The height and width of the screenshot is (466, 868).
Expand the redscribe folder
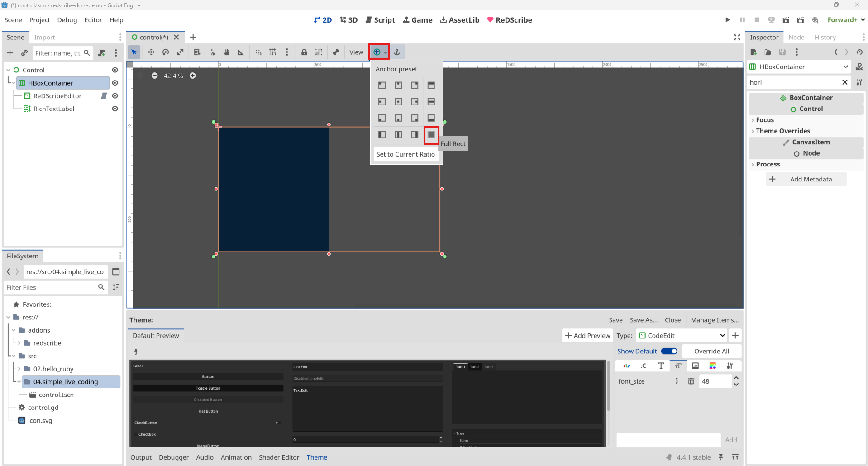click(19, 343)
